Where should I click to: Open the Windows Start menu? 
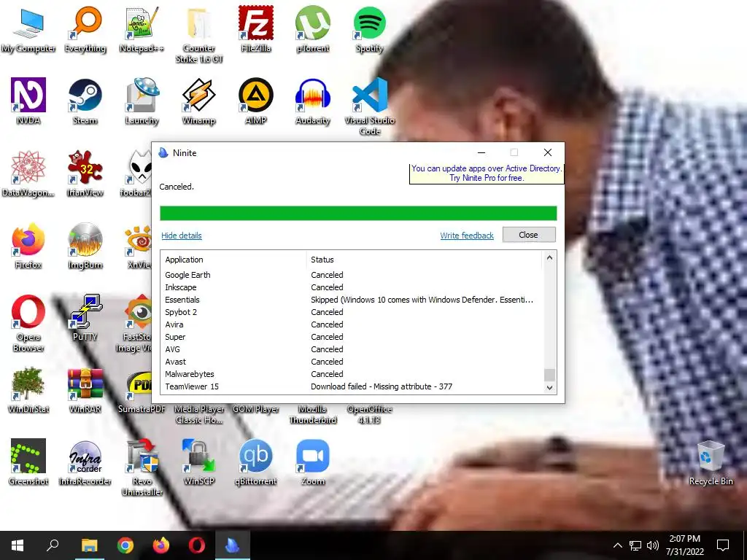click(18, 545)
